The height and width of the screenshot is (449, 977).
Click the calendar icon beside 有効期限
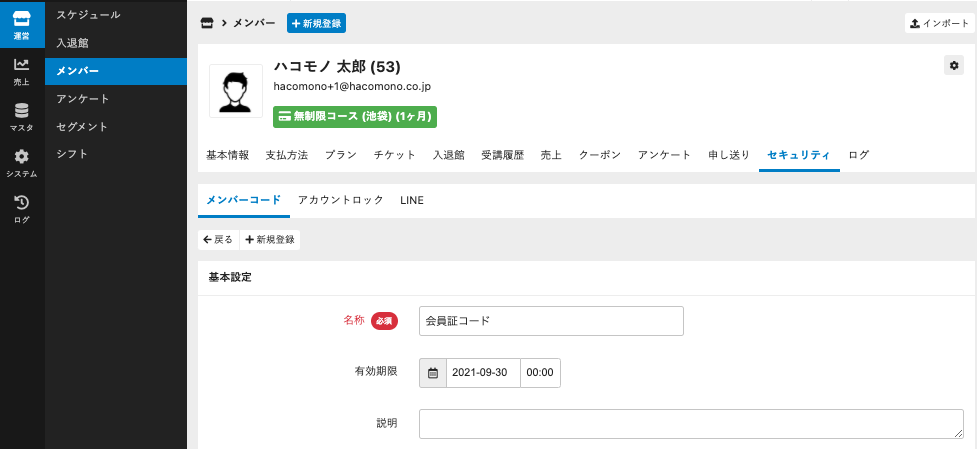click(433, 373)
